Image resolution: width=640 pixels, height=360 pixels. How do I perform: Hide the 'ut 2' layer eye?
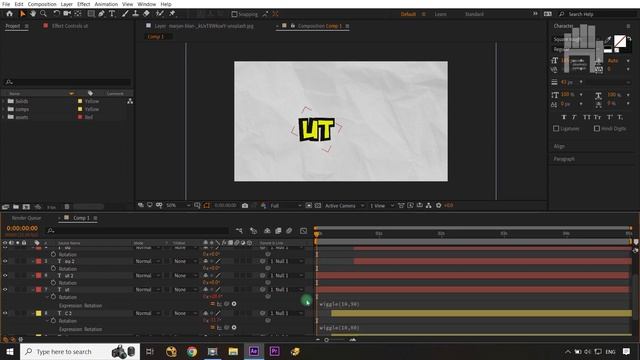click(x=5, y=276)
